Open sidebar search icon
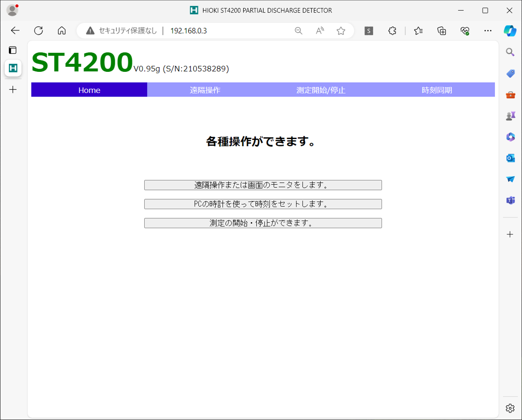 tap(510, 52)
